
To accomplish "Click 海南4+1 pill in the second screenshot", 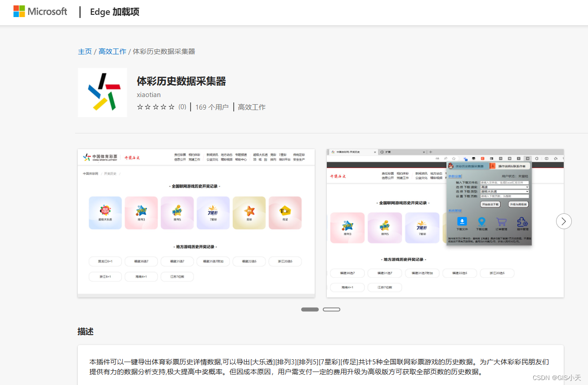I will (x=347, y=288).
